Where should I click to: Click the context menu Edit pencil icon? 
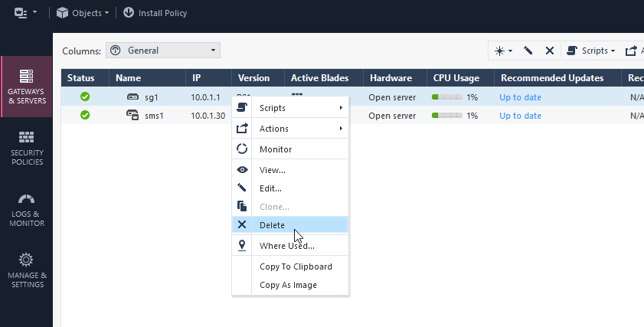[242, 188]
